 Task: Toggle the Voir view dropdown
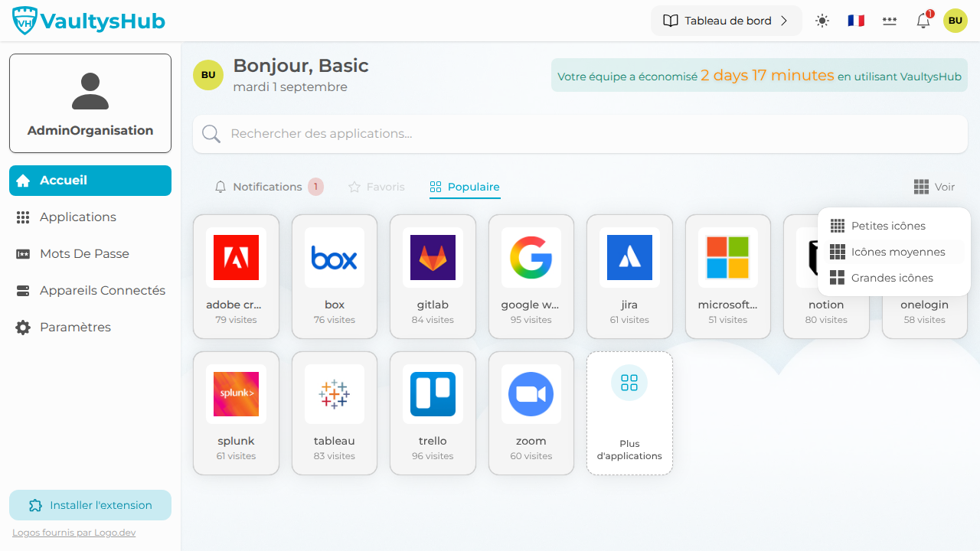935,187
